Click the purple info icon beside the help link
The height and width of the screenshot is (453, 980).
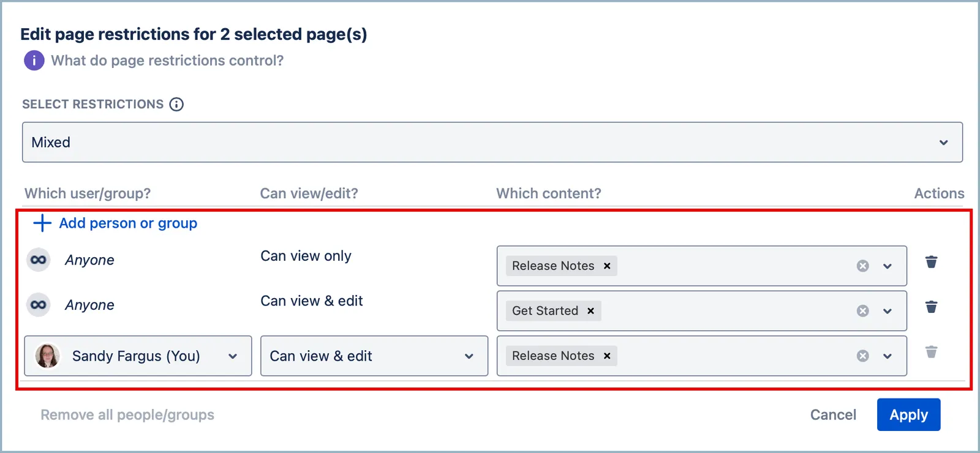(x=34, y=61)
